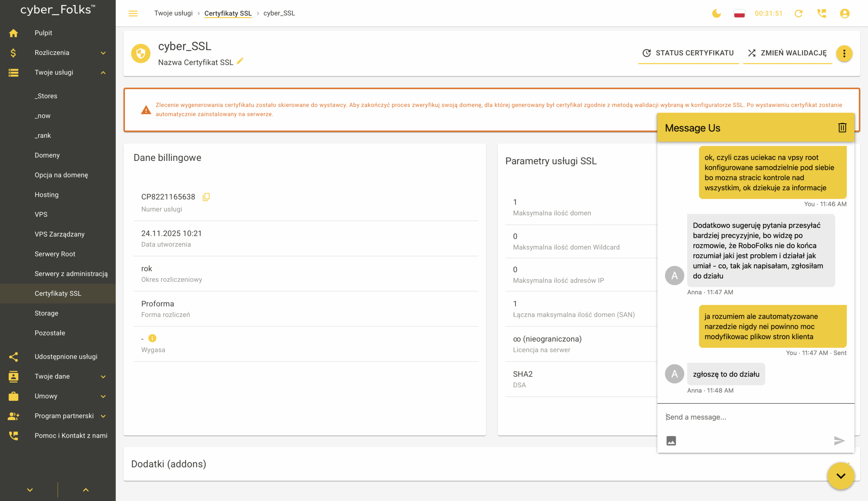Copy service number CP8221165638
The image size is (868, 501).
206,197
